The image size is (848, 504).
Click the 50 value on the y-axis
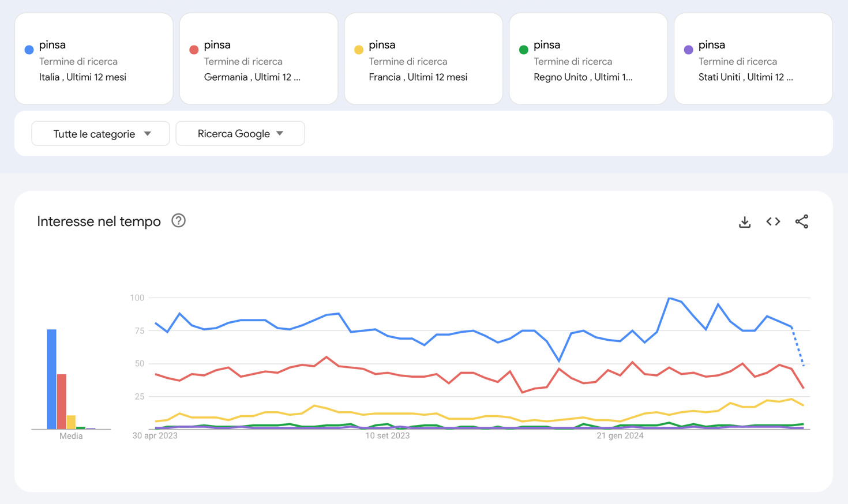(139, 364)
